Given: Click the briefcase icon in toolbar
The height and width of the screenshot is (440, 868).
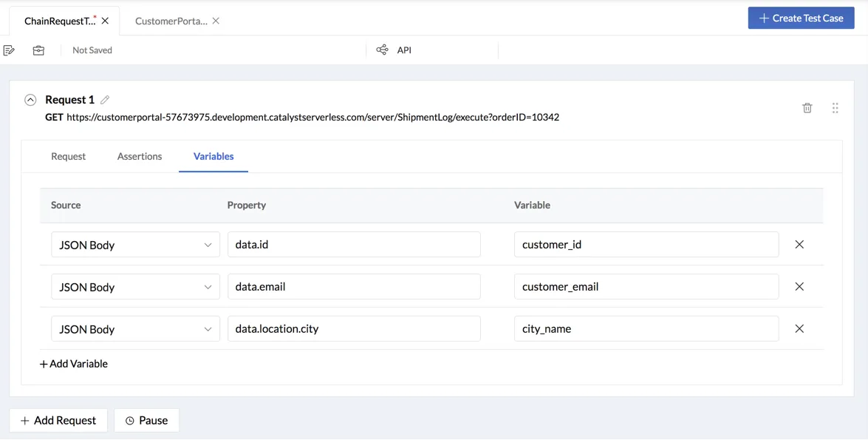Looking at the screenshot, I should click(x=38, y=50).
